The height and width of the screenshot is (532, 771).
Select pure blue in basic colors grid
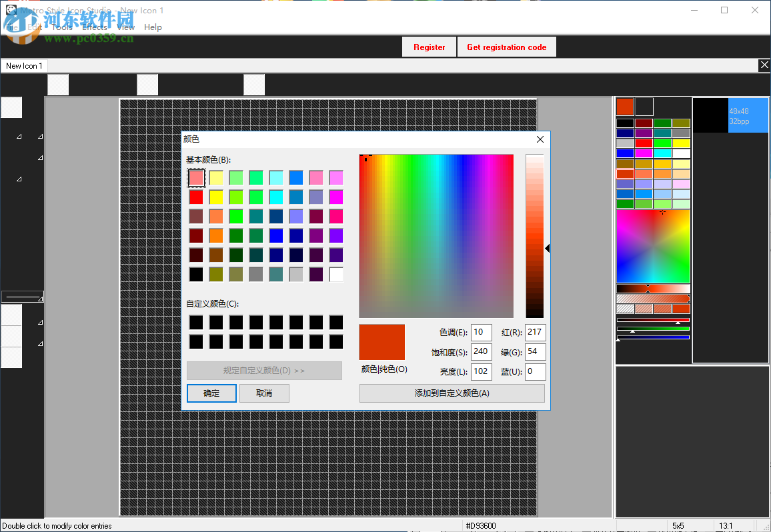276,235
